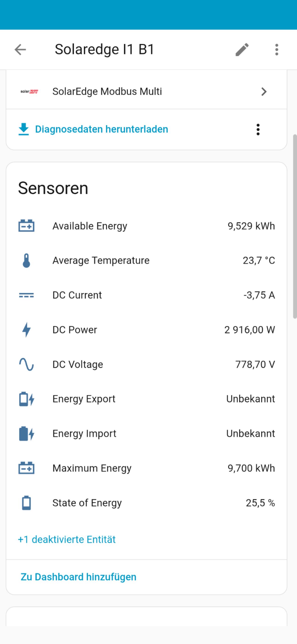Image resolution: width=297 pixels, height=644 pixels.
Task: Open the diagnostics three-dot overflow menu
Action: [258, 130]
